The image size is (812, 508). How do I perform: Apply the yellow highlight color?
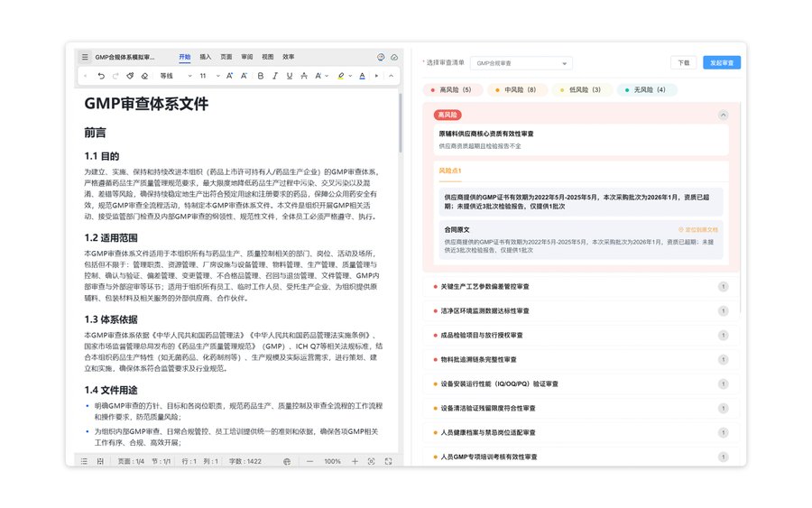click(341, 76)
